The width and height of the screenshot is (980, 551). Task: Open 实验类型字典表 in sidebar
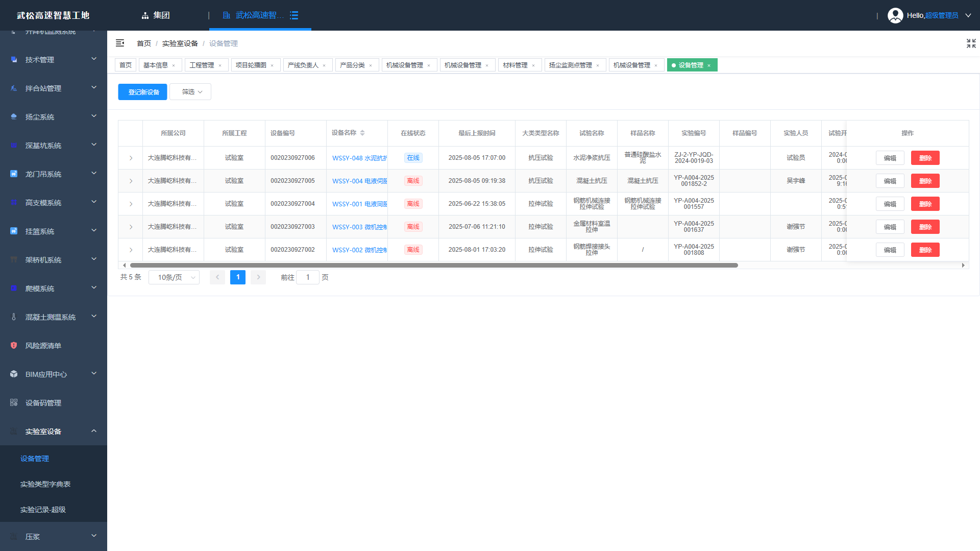[45, 484]
